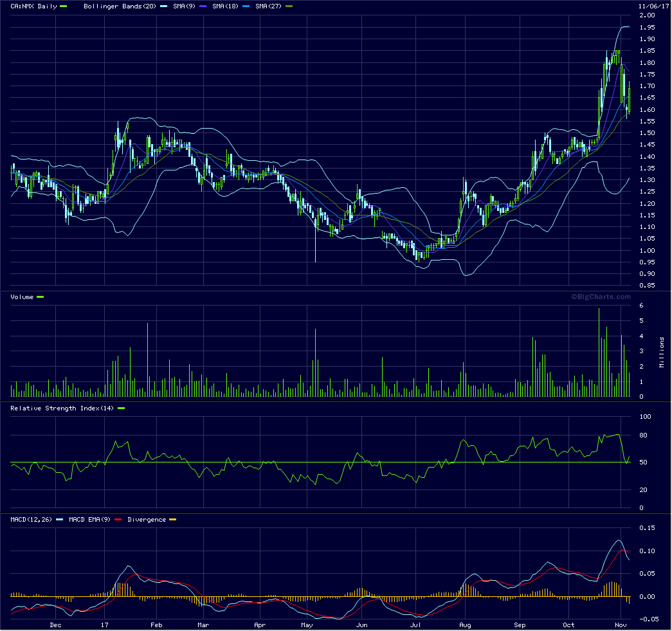Click the MACD 0.10 axis label

[647, 551]
